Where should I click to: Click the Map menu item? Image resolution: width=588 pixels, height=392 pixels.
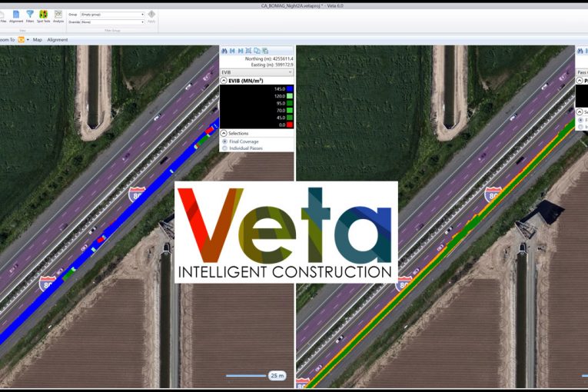(37, 39)
